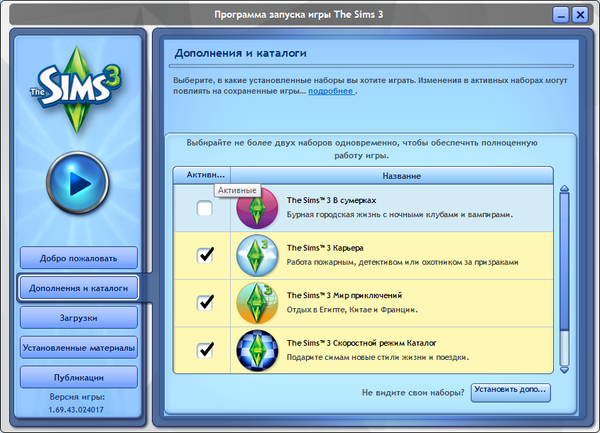The height and width of the screenshot is (433, 600).
Task: Sort by the Название column header
Action: click(x=399, y=175)
